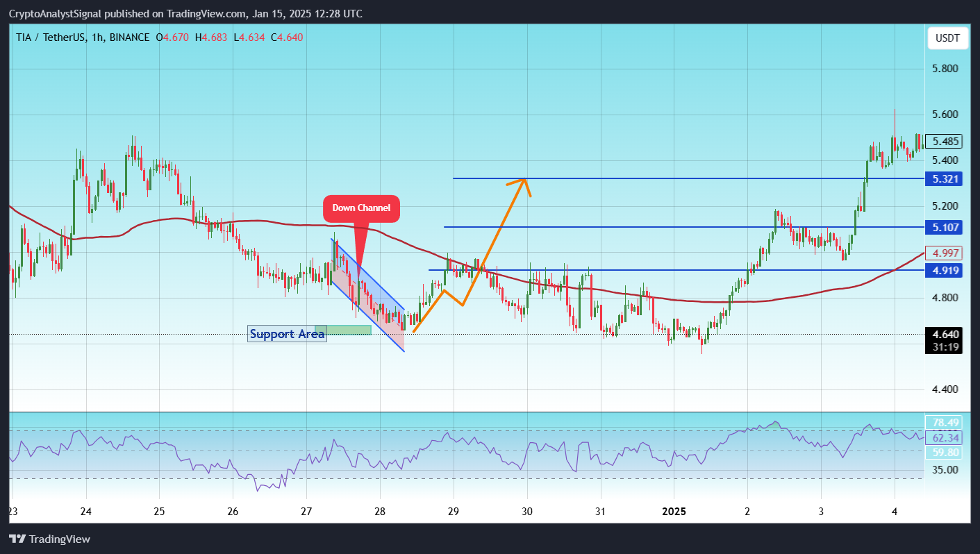Click the 2025 date axis label
This screenshot has width=980, height=554.
(674, 512)
